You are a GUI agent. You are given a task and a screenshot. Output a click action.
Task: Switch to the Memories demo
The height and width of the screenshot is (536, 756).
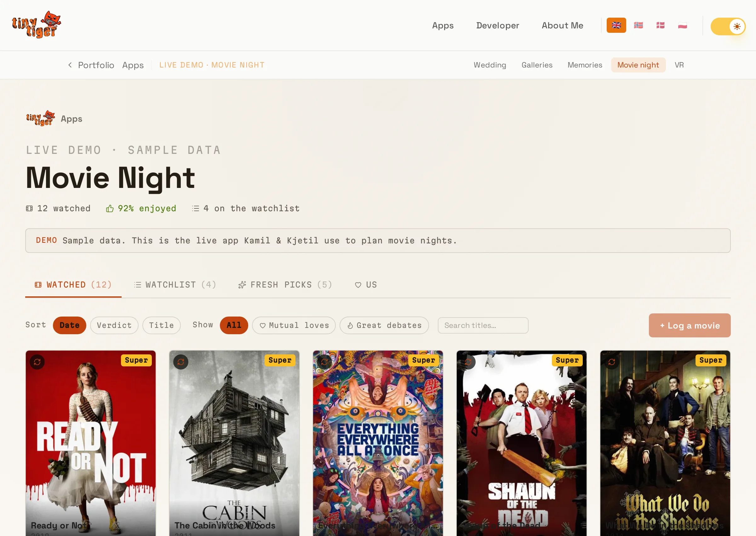click(585, 65)
